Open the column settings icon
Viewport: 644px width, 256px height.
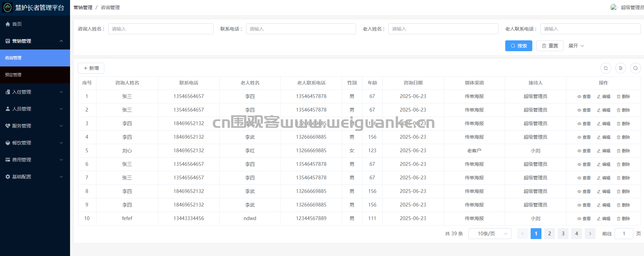[x=621, y=68]
